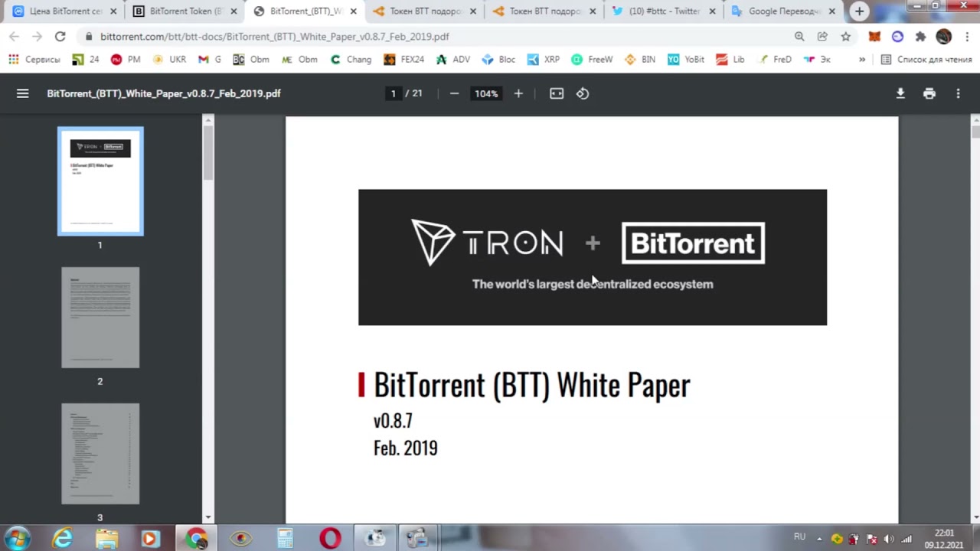The width and height of the screenshot is (980, 551).
Task: Download the PDF file
Action: (x=900, y=93)
